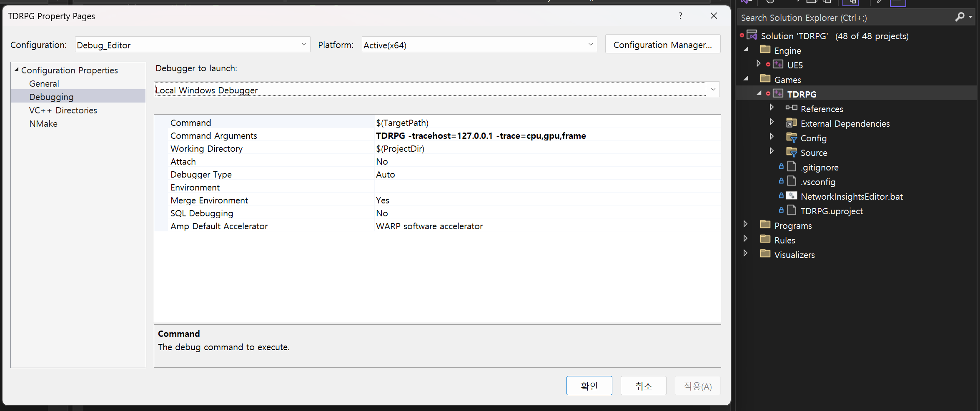Collapse the TDRPG project node
This screenshot has height=411, width=980.
(x=759, y=93)
